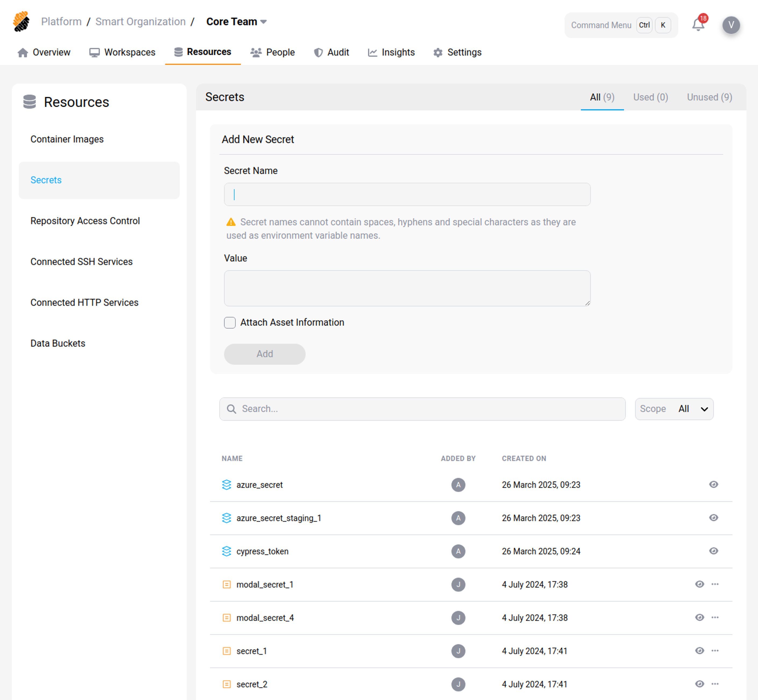Viewport: 758px width, 700px height.
Task: Open the Command Menu button
Action: tap(621, 25)
